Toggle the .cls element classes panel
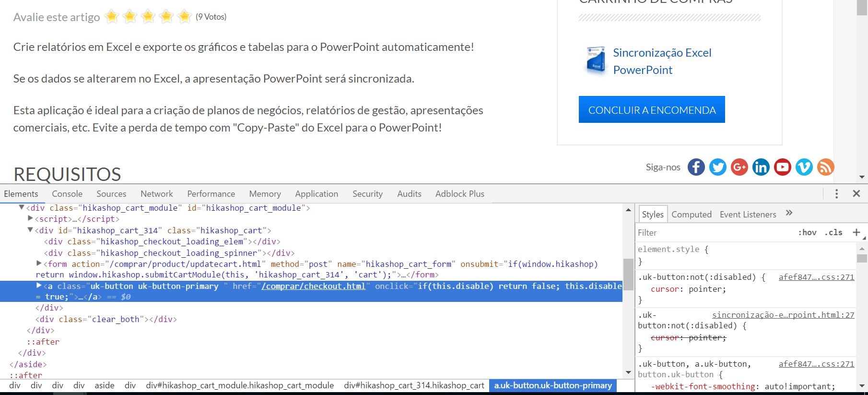Screen dimensions: 868x395 point(833,232)
